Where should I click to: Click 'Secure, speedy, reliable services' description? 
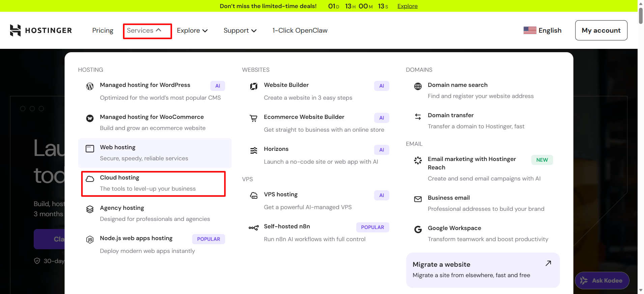tap(144, 158)
